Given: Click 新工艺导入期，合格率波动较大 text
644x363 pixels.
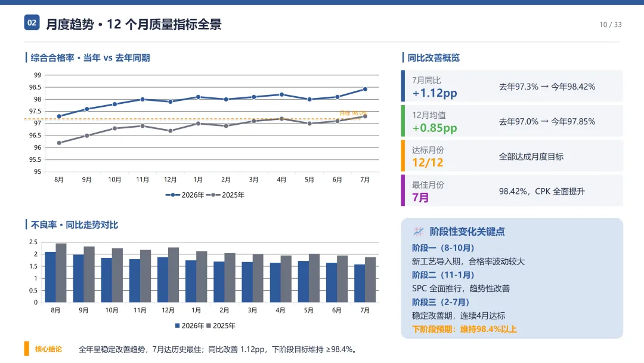Looking at the screenshot, I should click(468, 262).
